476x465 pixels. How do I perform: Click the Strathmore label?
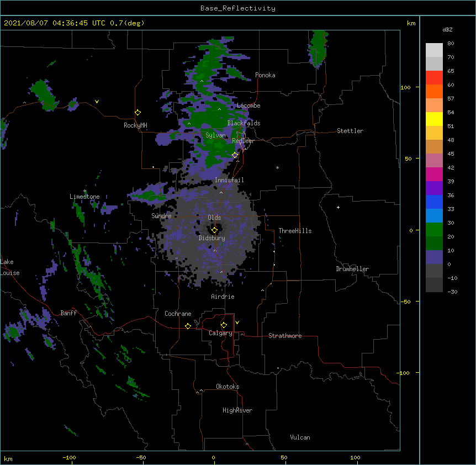click(x=285, y=336)
